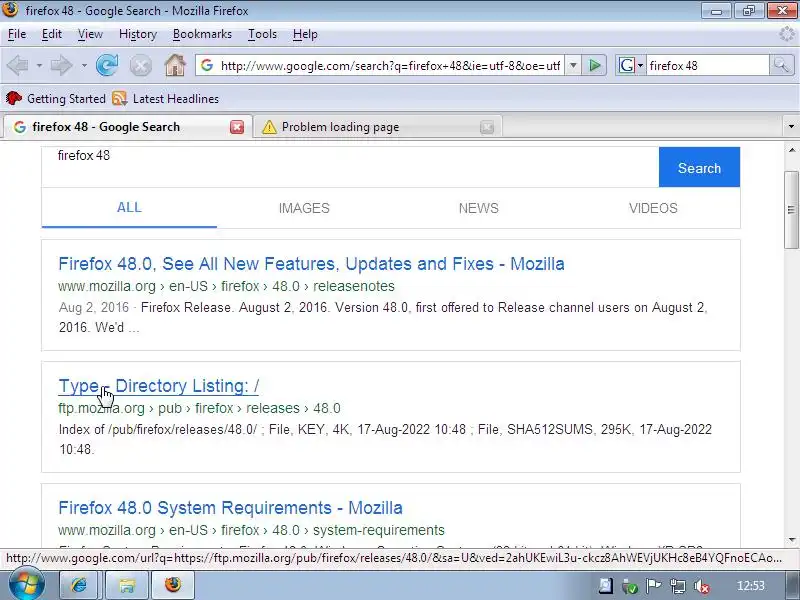
Task: Open the forward history dropdown arrow
Action: coord(84,66)
